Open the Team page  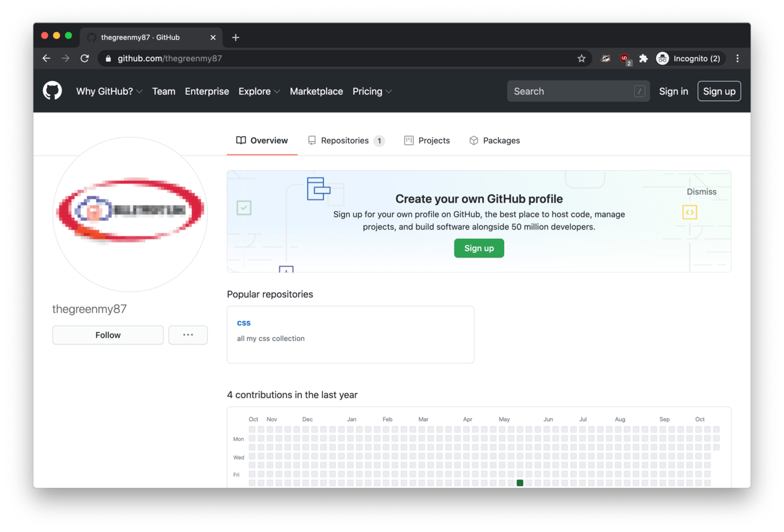[x=164, y=91]
